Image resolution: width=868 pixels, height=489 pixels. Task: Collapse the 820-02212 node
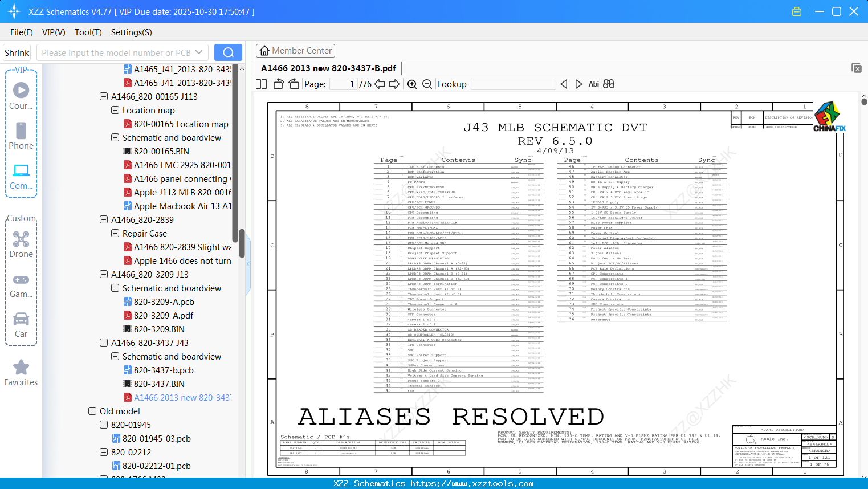(104, 453)
